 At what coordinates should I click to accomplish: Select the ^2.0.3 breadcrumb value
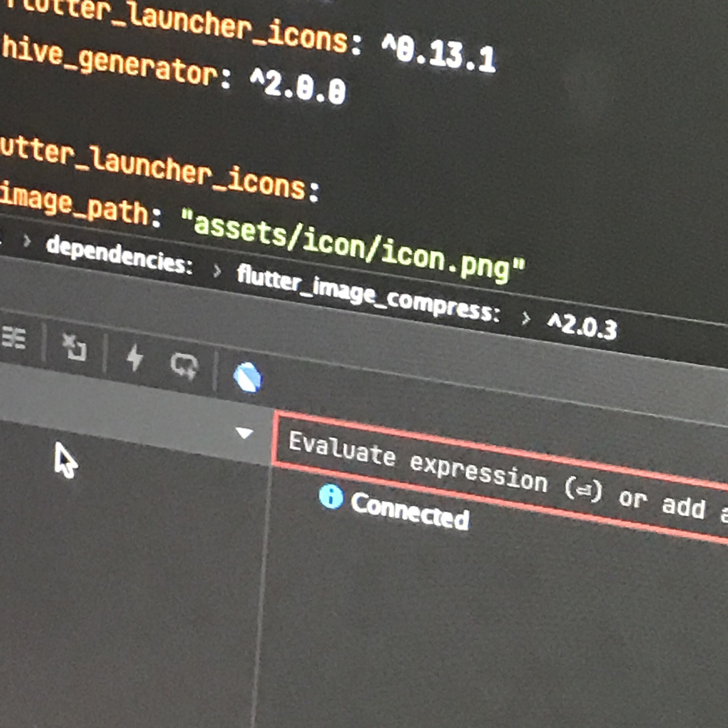(x=582, y=326)
